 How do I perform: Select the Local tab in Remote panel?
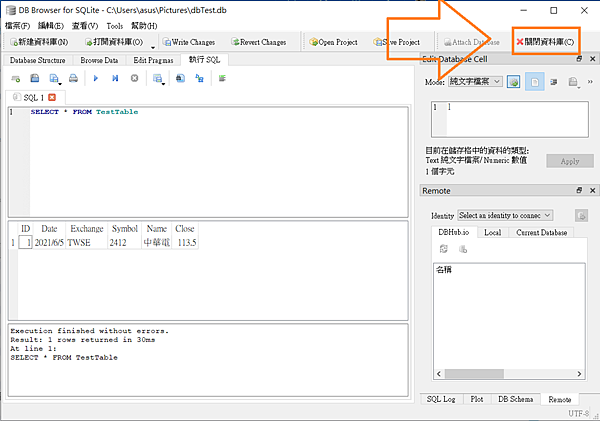[492, 232]
